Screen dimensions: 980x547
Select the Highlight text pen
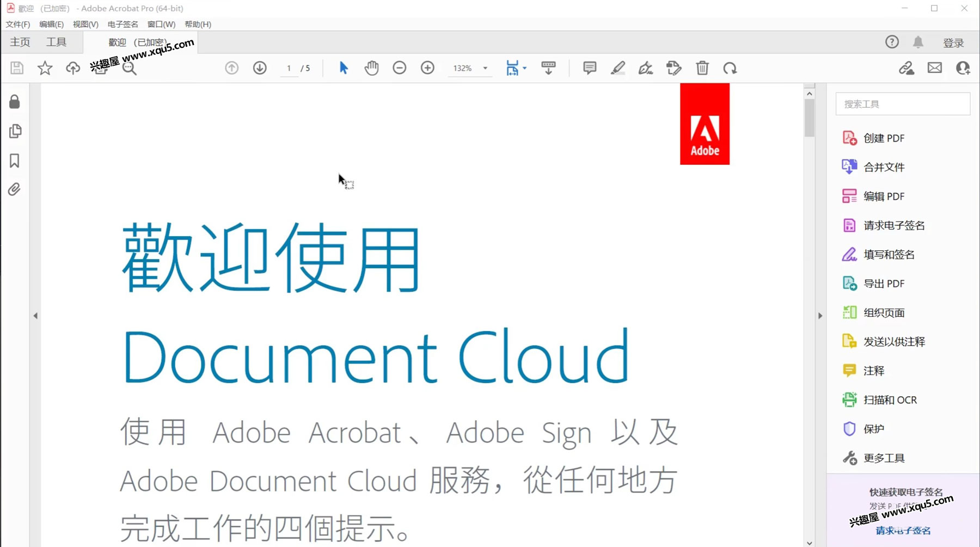pos(618,68)
